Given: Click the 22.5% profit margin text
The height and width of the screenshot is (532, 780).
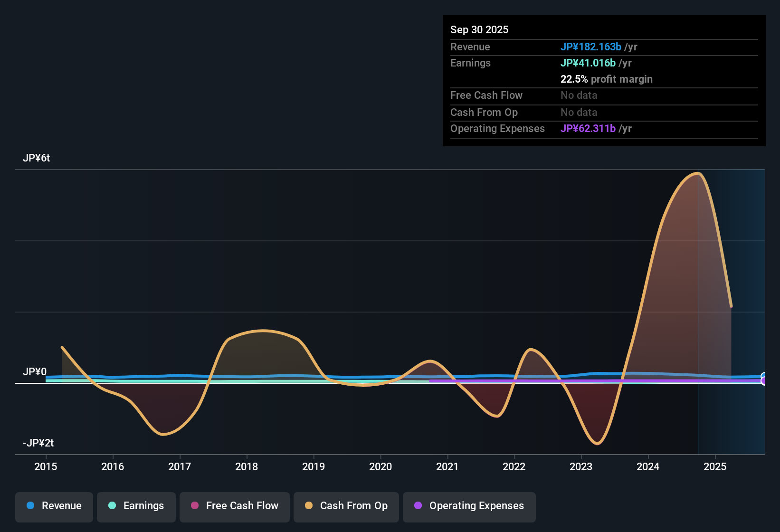Looking at the screenshot, I should [x=607, y=79].
